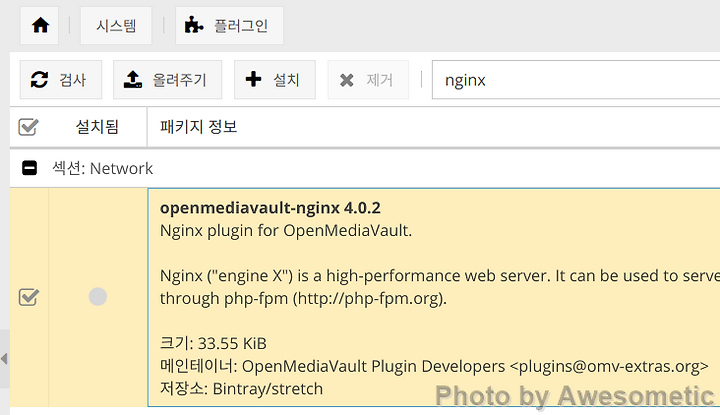Click the 설치 install button
The width and height of the screenshot is (720, 415).
click(275, 79)
